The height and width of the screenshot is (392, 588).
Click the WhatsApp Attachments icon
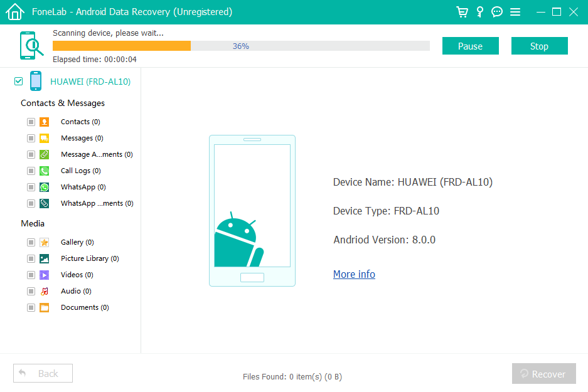point(45,203)
